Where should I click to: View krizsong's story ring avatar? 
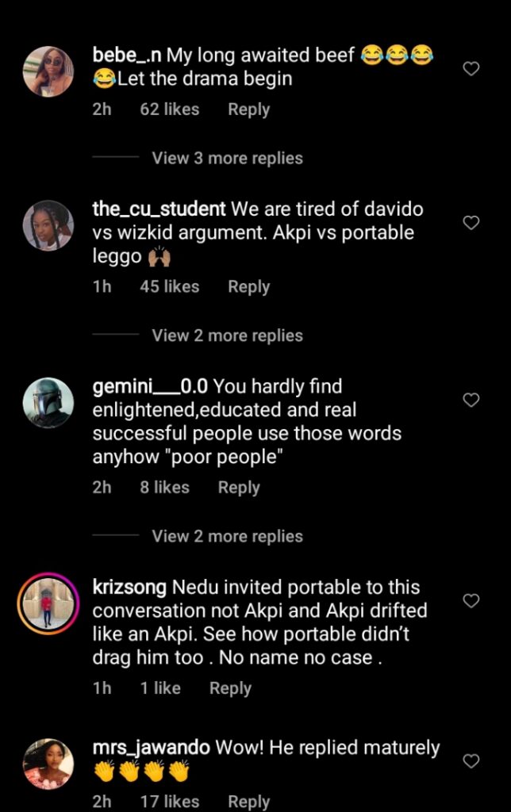[x=48, y=604]
